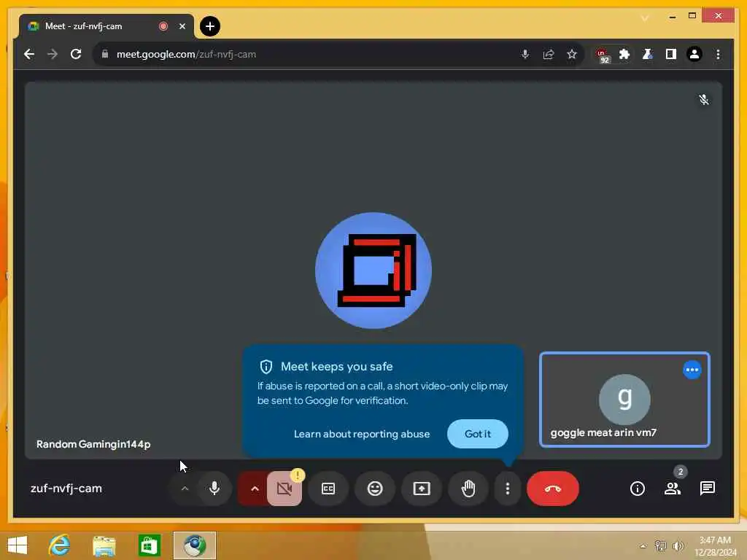Click the browser forward arrow

pos(53,54)
